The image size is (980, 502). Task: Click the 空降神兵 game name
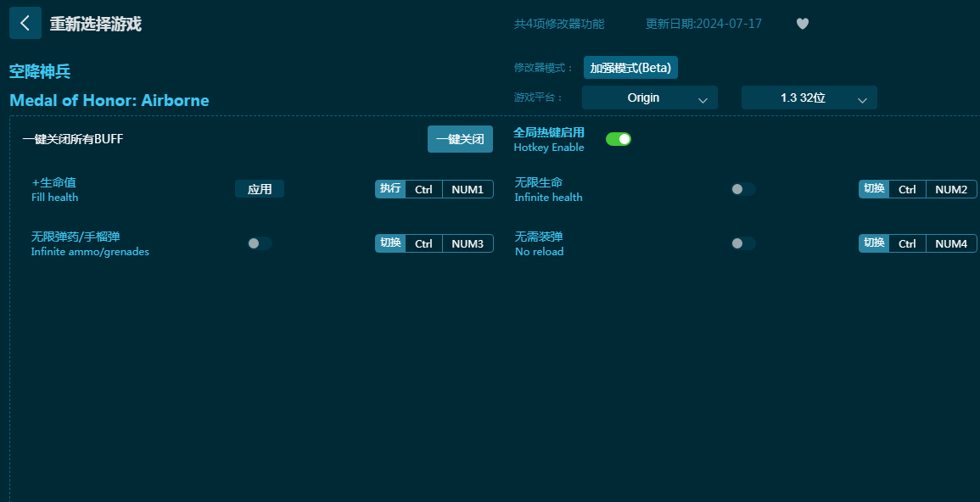click(x=40, y=72)
